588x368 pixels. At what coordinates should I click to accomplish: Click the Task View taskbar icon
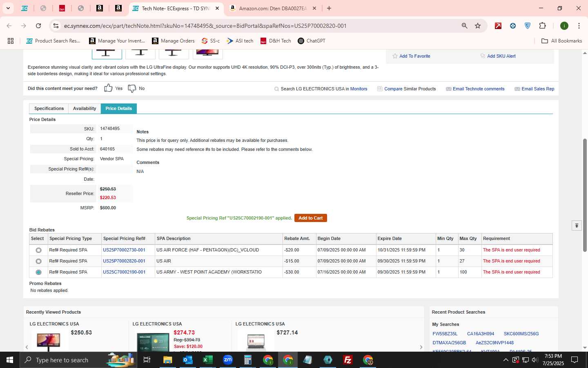[147, 360]
